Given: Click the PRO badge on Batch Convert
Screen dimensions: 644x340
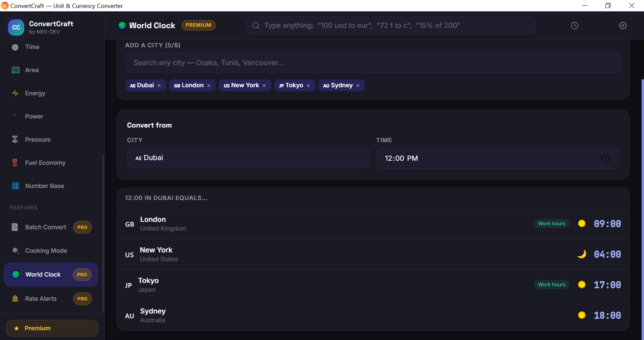Looking at the screenshot, I should click(x=82, y=227).
